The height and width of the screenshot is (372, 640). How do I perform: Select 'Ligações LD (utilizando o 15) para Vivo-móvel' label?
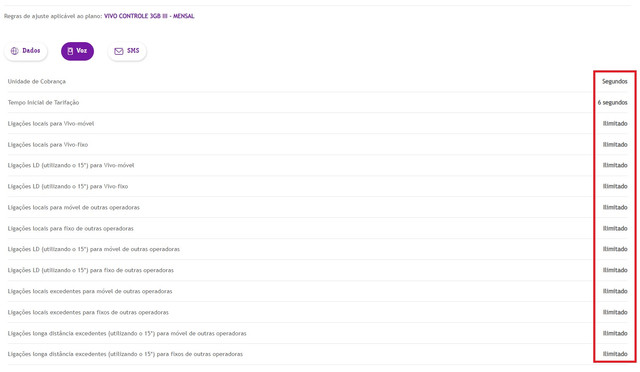point(71,165)
